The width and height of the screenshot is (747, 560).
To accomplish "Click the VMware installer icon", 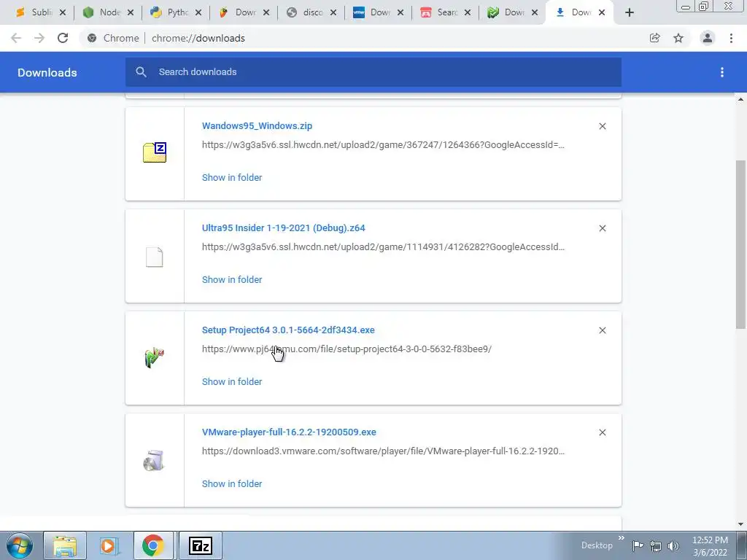I will click(x=154, y=461).
